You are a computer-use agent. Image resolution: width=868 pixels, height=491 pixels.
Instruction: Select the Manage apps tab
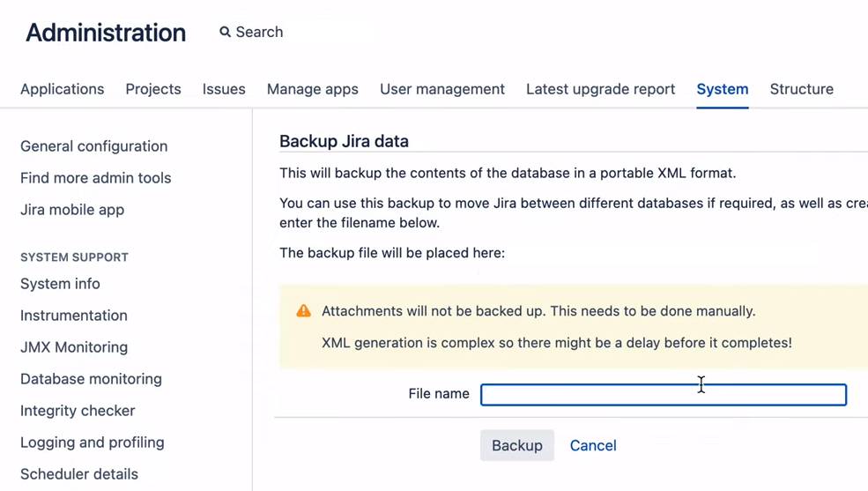pos(313,89)
